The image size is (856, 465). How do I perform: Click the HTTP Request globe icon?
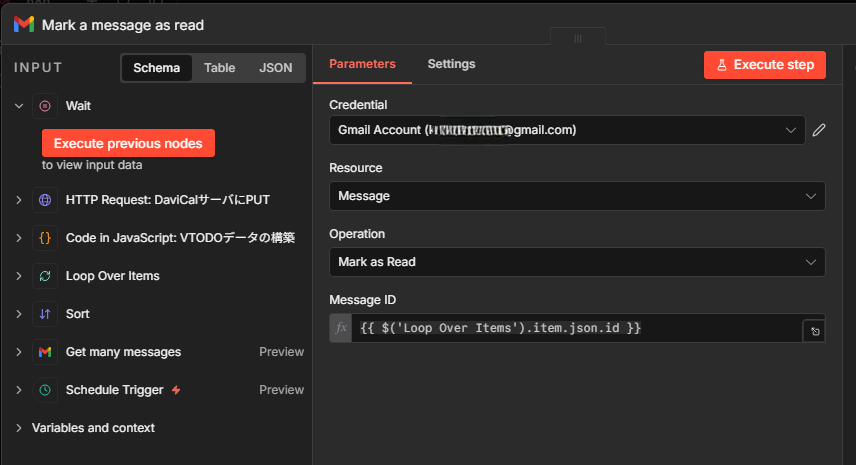point(45,200)
